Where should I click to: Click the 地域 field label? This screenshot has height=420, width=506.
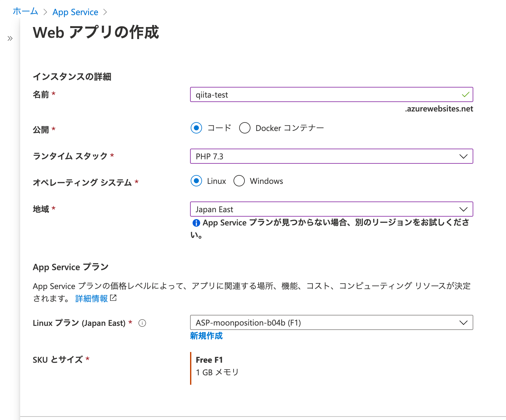(x=41, y=209)
